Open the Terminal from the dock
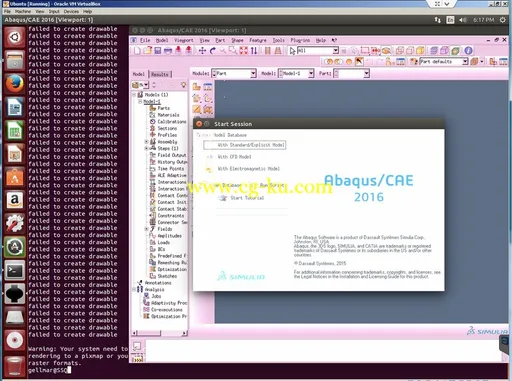This screenshot has width=512, height=381. [14, 270]
